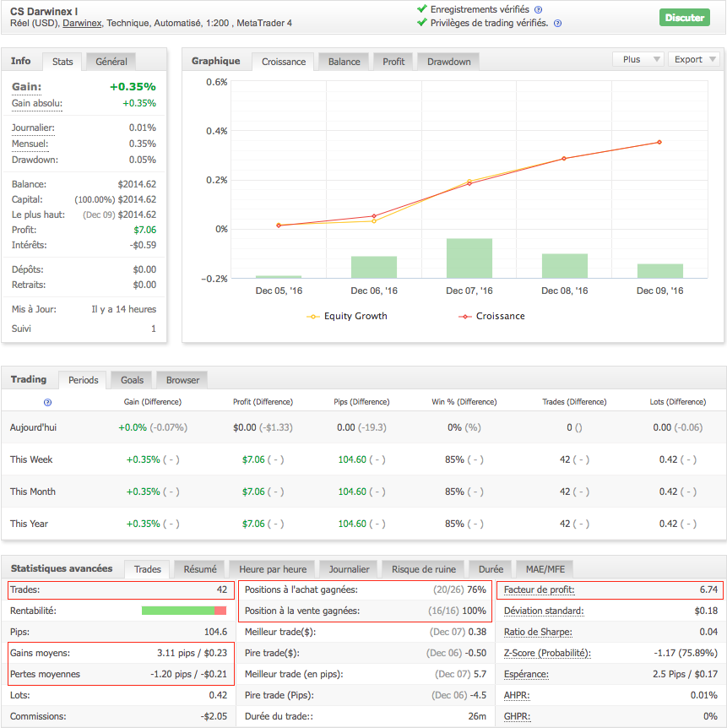The height and width of the screenshot is (728, 727).
Task: Open the Heure par heure tab
Action: [x=273, y=569]
